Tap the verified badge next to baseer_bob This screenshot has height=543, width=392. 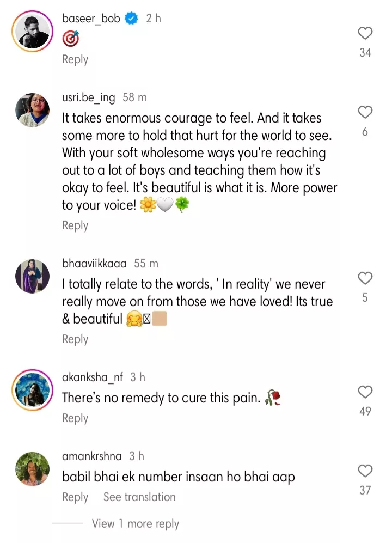click(x=131, y=19)
